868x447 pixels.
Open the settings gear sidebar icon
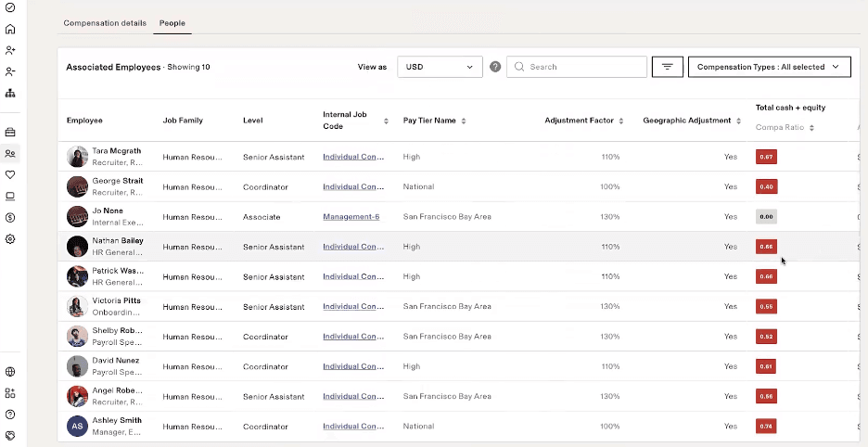[x=10, y=238]
